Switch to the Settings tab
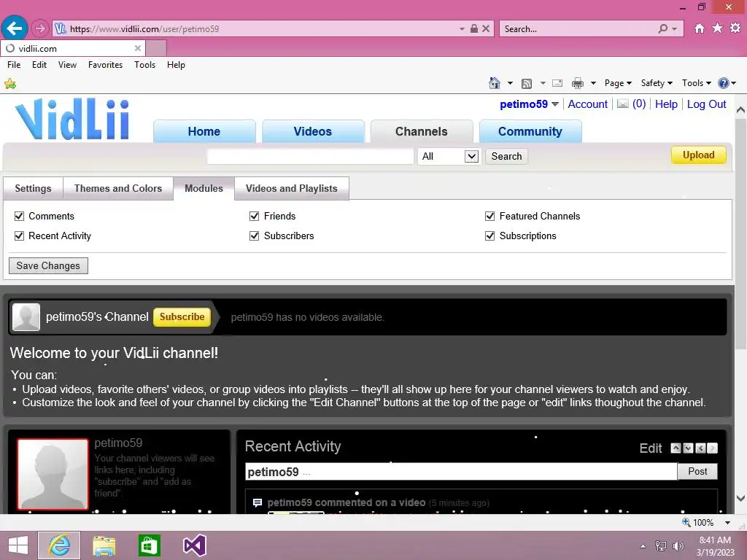Image resolution: width=747 pixels, height=560 pixels. point(33,189)
